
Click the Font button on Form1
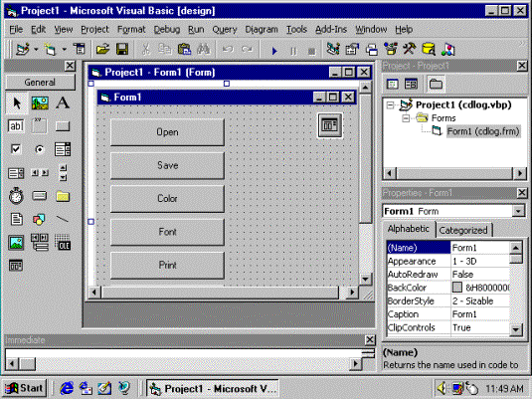point(167,232)
